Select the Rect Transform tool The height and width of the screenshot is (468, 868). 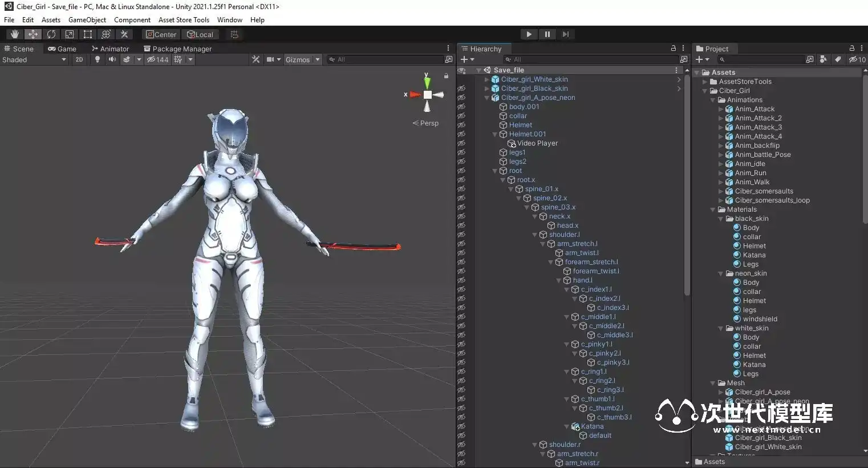click(88, 34)
